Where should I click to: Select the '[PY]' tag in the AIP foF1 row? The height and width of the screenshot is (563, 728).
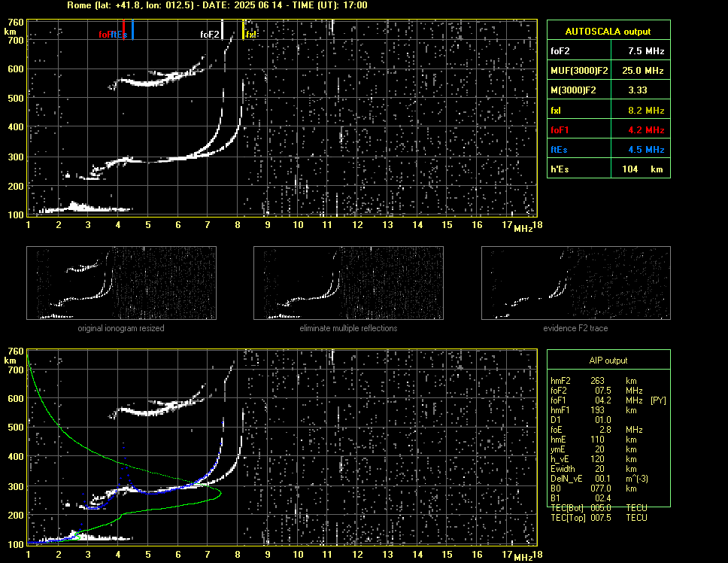[658, 400]
